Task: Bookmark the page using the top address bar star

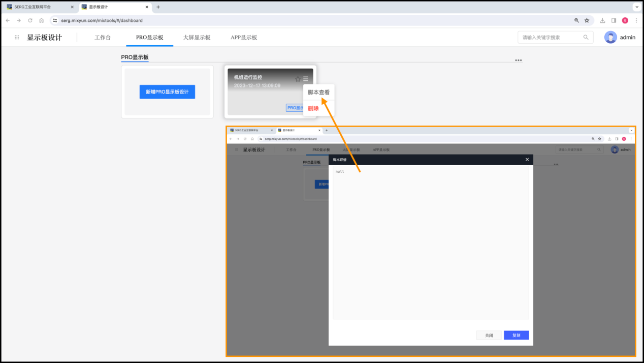Action: click(587, 20)
